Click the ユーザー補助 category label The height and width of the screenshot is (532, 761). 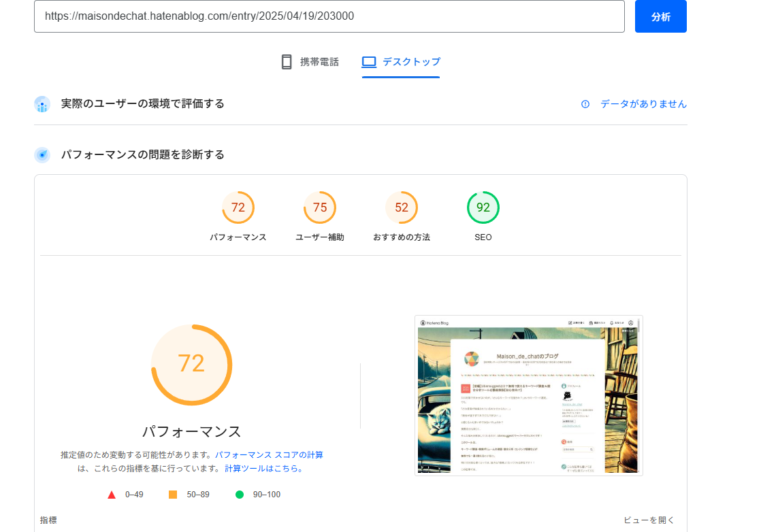[320, 237]
